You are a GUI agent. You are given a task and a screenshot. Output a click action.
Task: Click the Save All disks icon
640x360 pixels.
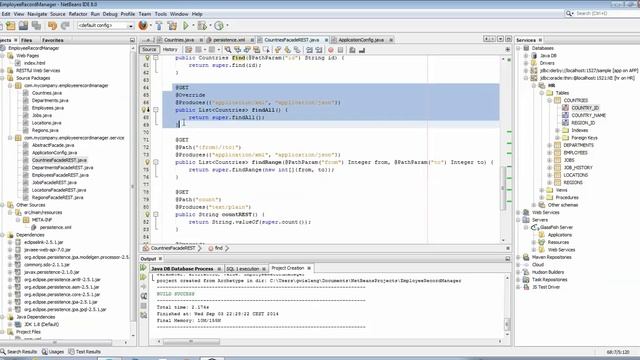point(36,26)
